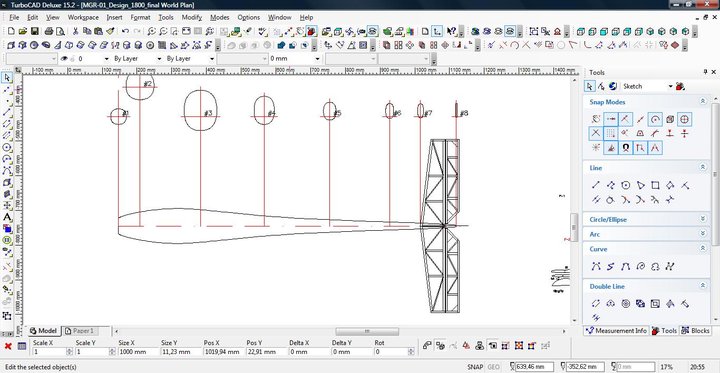Image resolution: width=720 pixels, height=373 pixels.
Task: Open the Blocks tab
Action: click(696, 330)
